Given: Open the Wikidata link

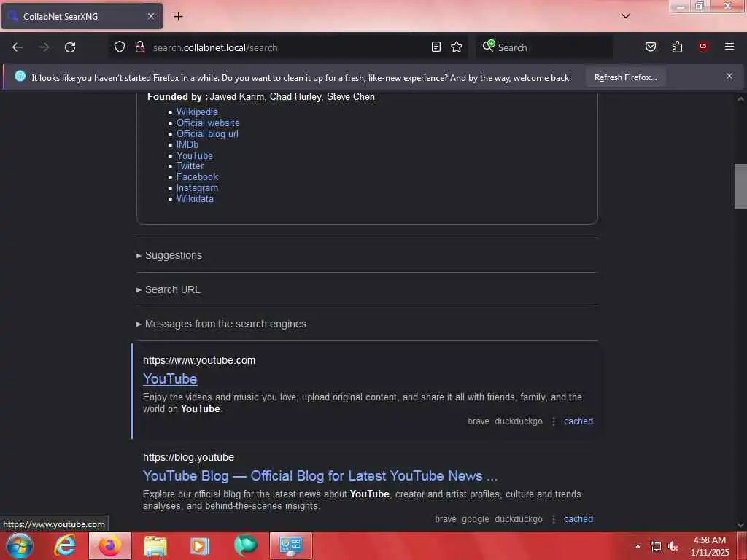Looking at the screenshot, I should (x=195, y=199).
